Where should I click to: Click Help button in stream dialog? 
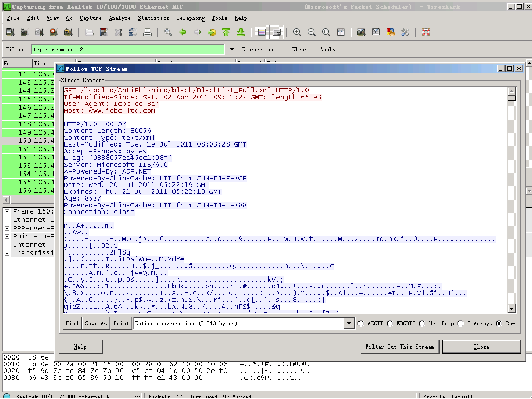pos(81,347)
